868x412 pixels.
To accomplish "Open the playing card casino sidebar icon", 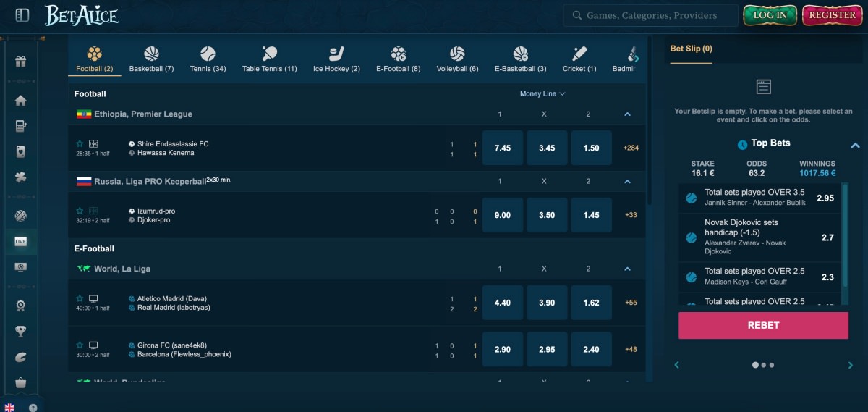I will pyautogui.click(x=21, y=151).
